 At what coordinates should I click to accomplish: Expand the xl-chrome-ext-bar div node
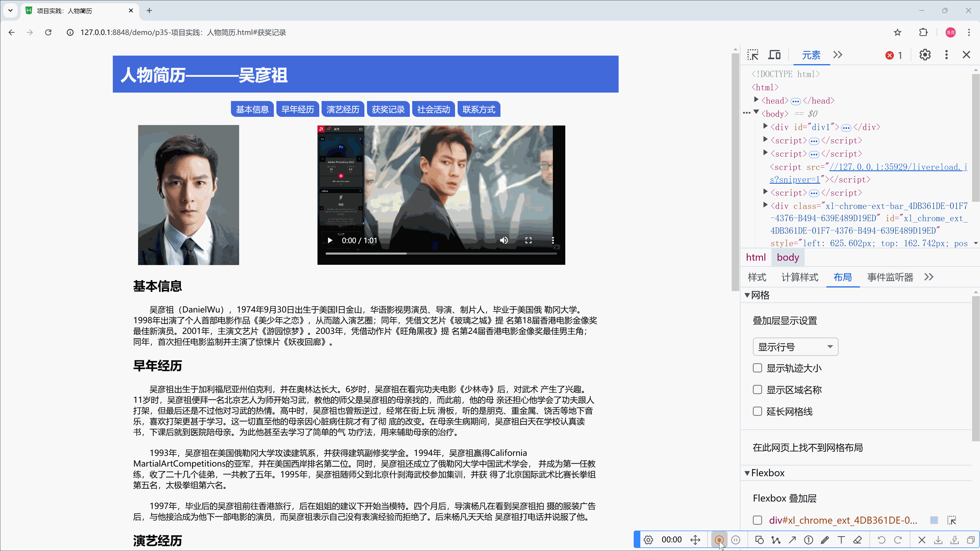coord(765,205)
